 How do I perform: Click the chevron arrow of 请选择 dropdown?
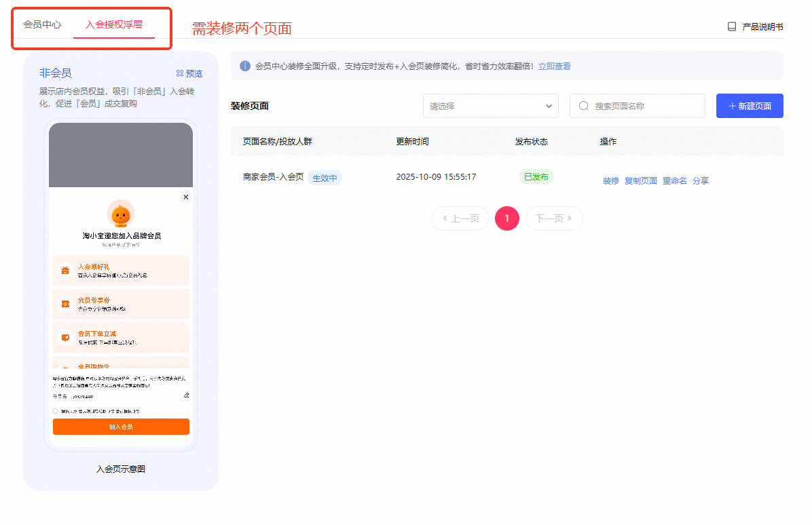[x=549, y=106]
